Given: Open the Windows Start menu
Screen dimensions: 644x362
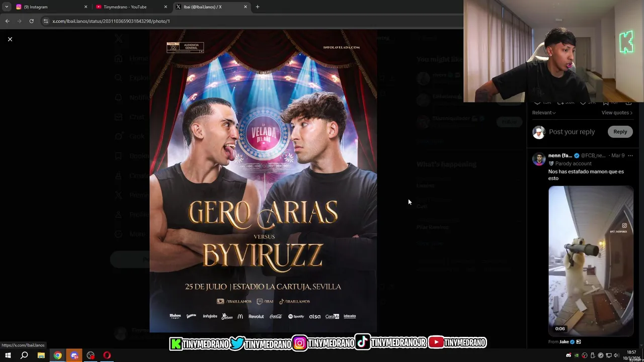Looking at the screenshot, I should coord(8,355).
